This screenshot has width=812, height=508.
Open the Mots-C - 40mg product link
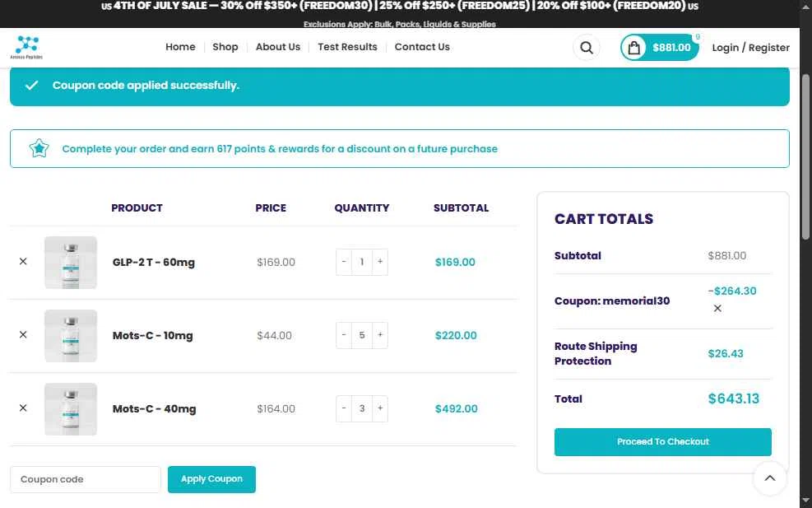[154, 409]
